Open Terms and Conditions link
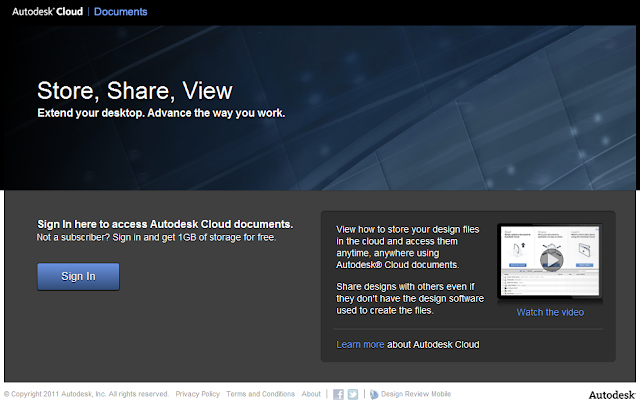Image resolution: width=640 pixels, height=405 pixels. [260, 394]
